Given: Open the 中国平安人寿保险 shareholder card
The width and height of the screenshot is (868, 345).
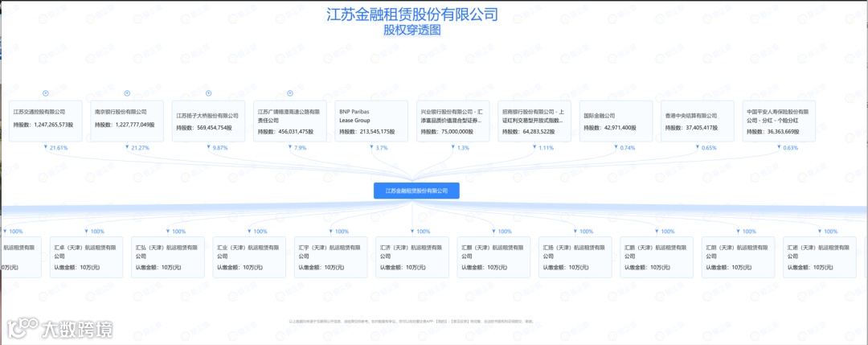Looking at the screenshot, I should pos(779,121).
